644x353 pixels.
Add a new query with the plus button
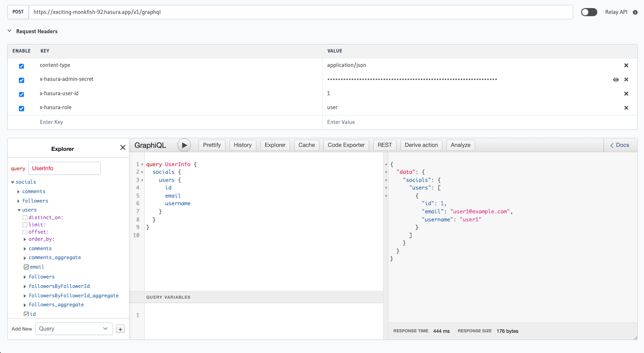120,329
